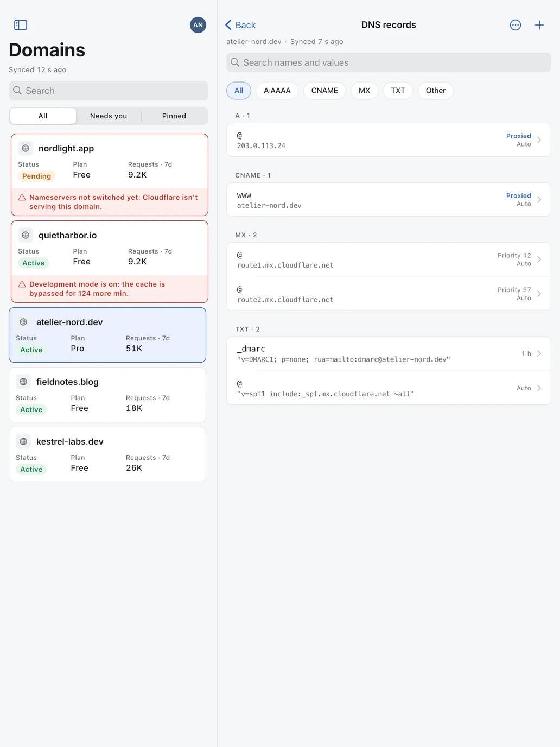Add a new DNS record with plus icon
This screenshot has width=560, height=747.
539,25
